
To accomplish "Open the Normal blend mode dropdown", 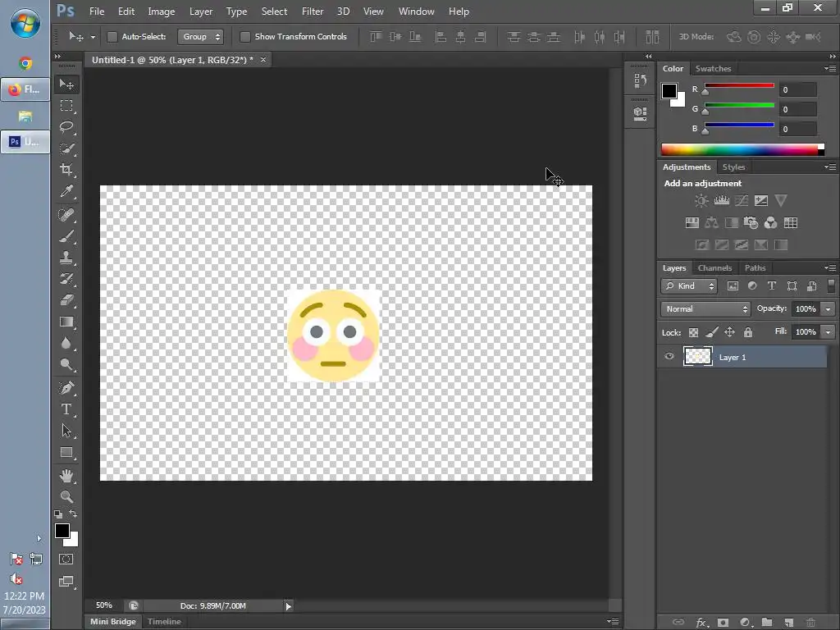I will pyautogui.click(x=705, y=309).
